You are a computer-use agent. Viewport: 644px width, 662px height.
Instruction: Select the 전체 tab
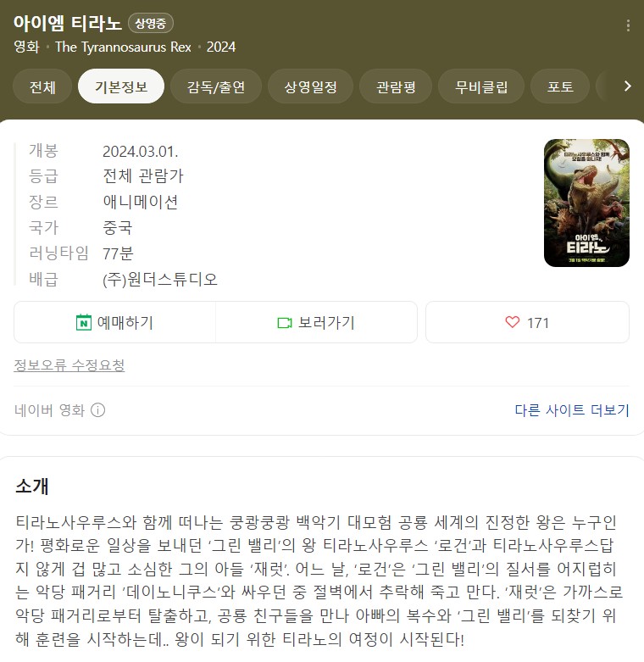coord(42,86)
